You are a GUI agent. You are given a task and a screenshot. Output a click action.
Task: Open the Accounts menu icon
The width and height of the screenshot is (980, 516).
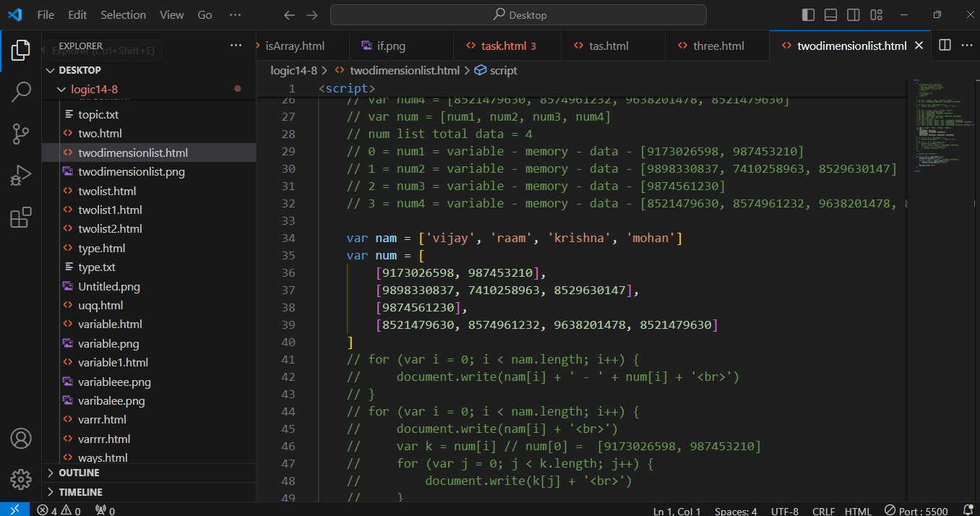coord(21,438)
